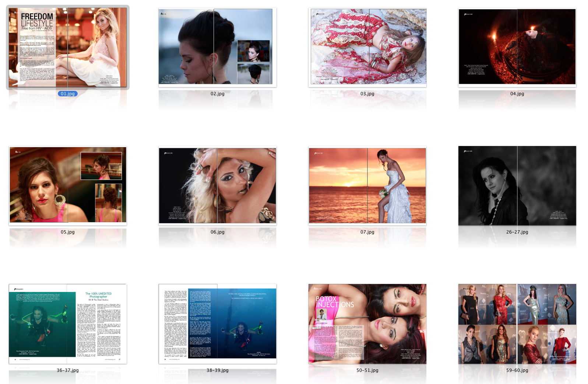Click the 05.jpg filename label
The height and width of the screenshot is (384, 588).
(x=68, y=232)
